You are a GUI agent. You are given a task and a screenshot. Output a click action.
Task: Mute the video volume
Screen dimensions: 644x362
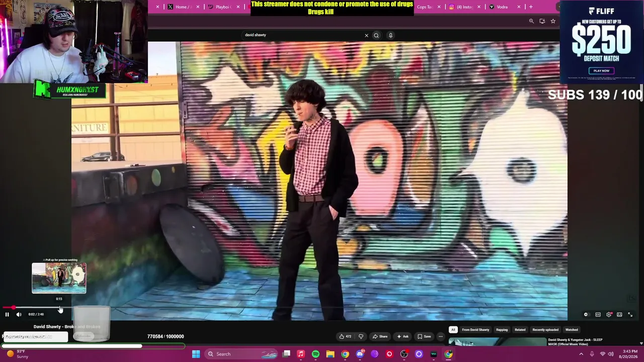click(19, 314)
